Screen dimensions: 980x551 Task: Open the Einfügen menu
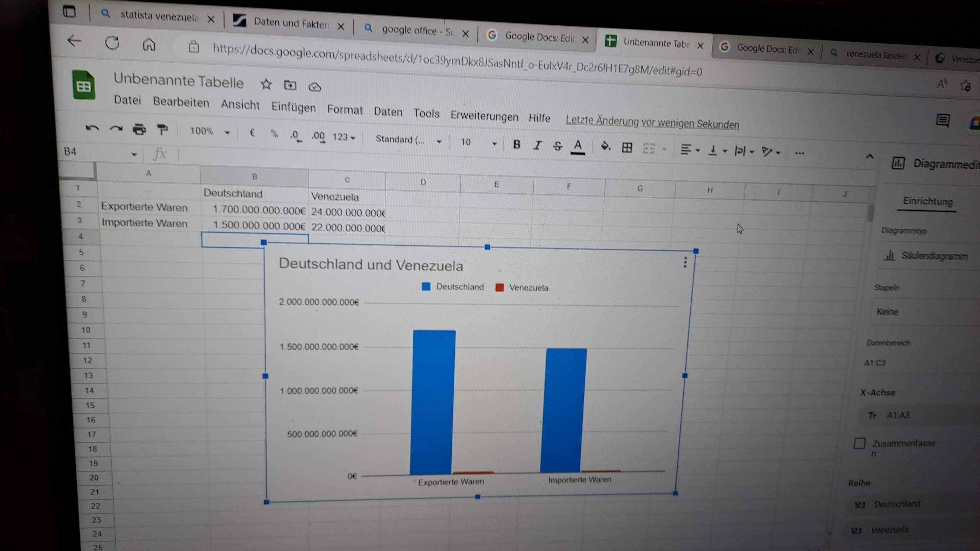(294, 108)
